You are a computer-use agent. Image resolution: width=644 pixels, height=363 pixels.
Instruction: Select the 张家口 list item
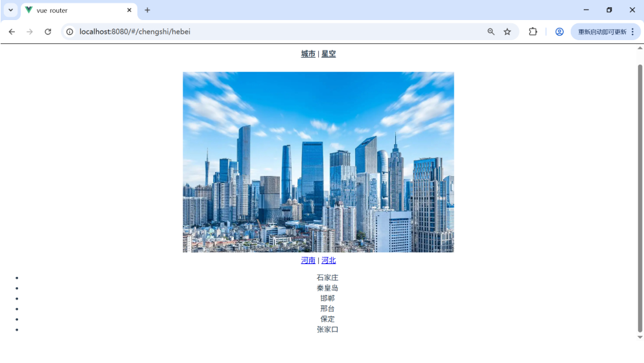tap(327, 329)
